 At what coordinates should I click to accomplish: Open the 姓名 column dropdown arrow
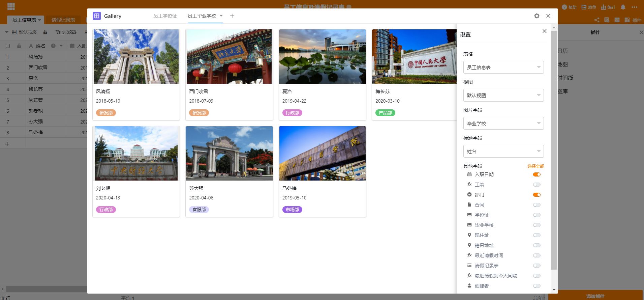(x=61, y=46)
